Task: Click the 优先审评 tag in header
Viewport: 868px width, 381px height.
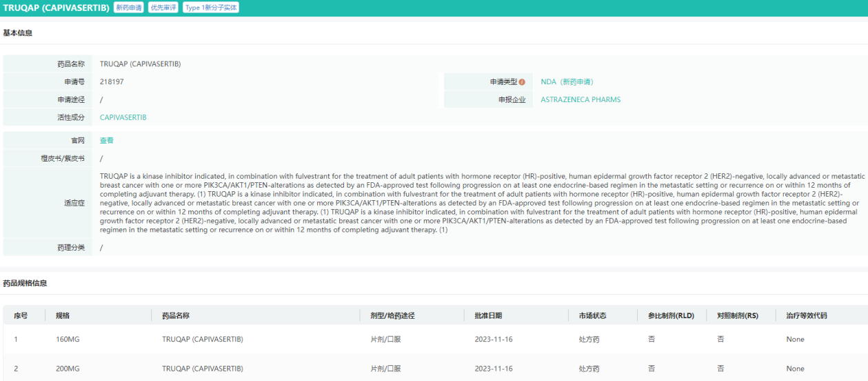Action: (x=163, y=8)
